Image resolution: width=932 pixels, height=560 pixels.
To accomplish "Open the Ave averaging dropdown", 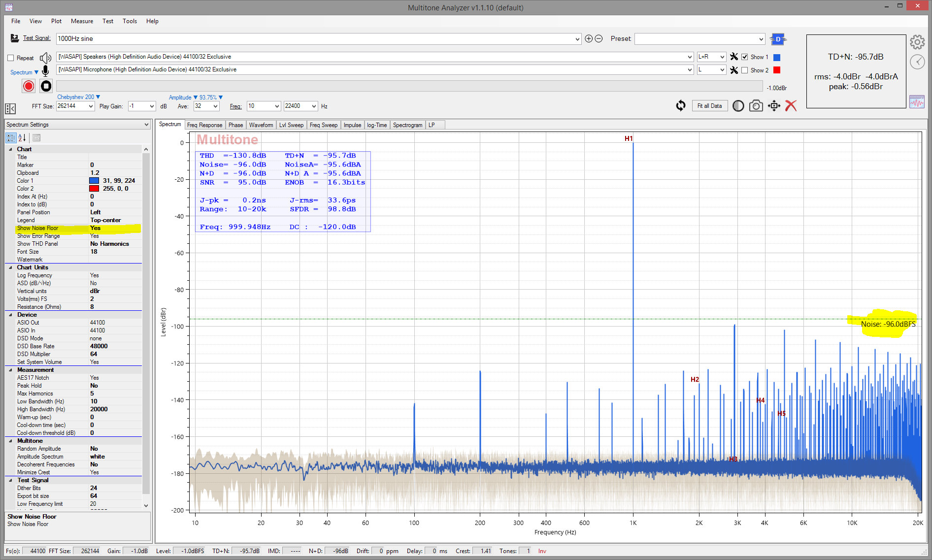I will tap(215, 106).
